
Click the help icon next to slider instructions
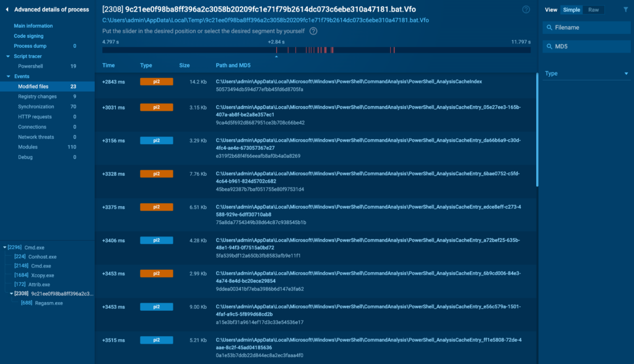313,31
